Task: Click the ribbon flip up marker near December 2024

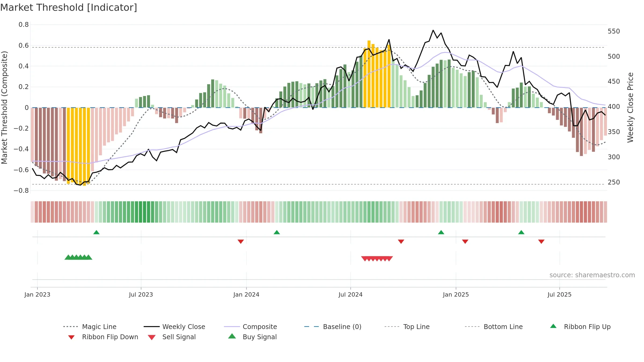Action: pos(441,232)
